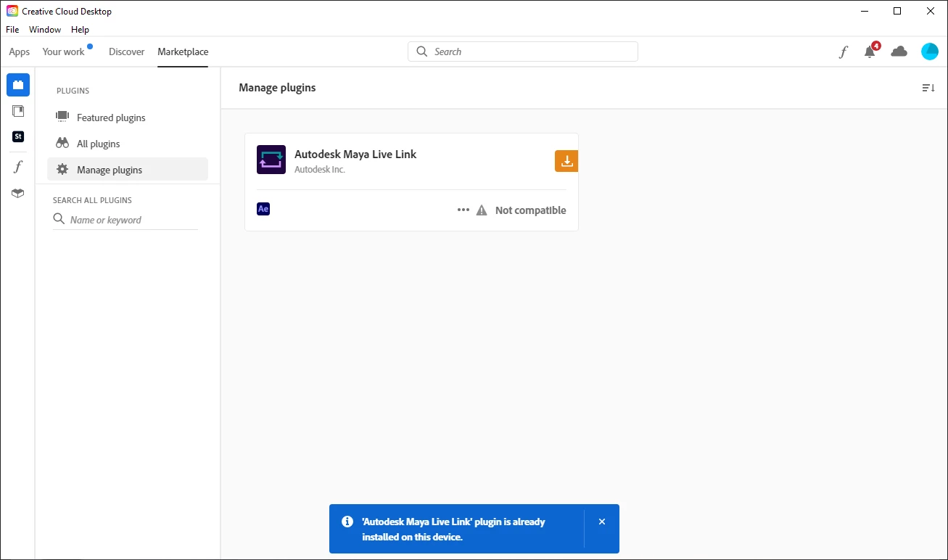
Task: Open the Help menu
Action: (80, 30)
